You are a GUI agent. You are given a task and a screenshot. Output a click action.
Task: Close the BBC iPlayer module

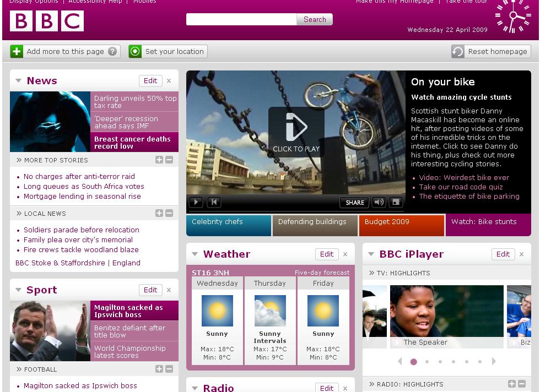[521, 254]
